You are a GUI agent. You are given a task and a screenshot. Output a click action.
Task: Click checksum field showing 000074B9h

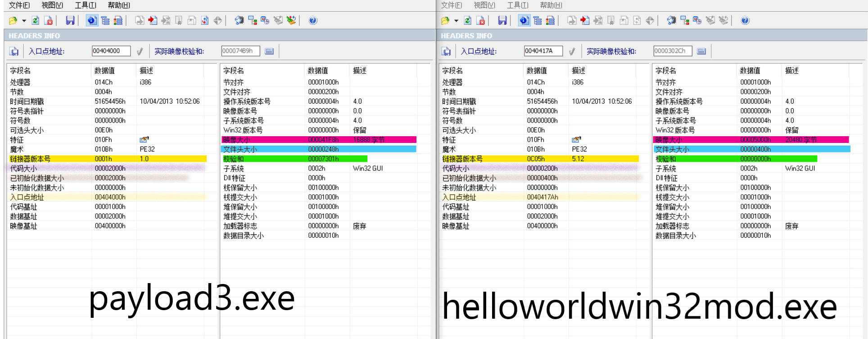(x=240, y=51)
